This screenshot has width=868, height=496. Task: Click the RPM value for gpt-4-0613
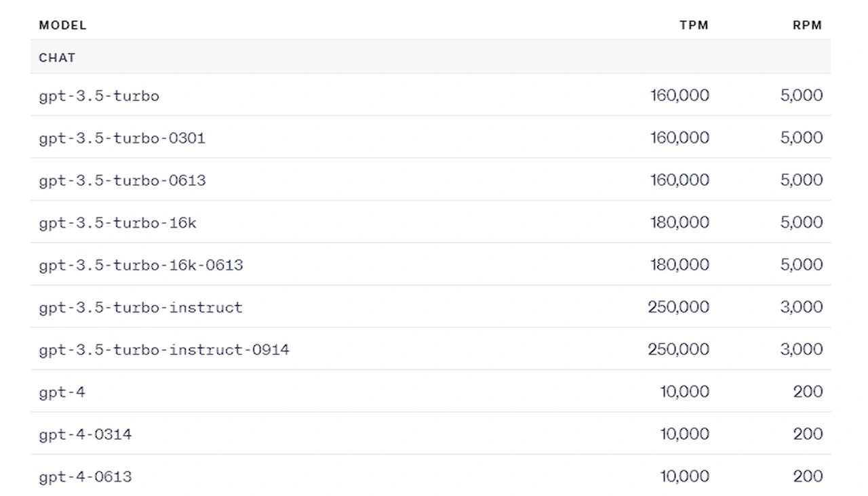[808, 476]
